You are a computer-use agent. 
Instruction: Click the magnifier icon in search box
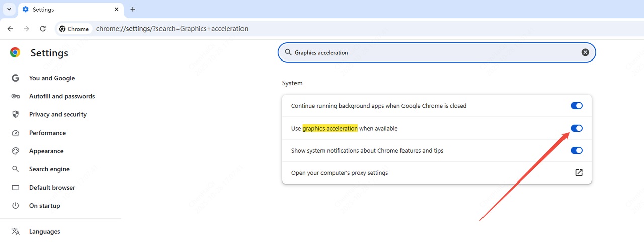(288, 52)
